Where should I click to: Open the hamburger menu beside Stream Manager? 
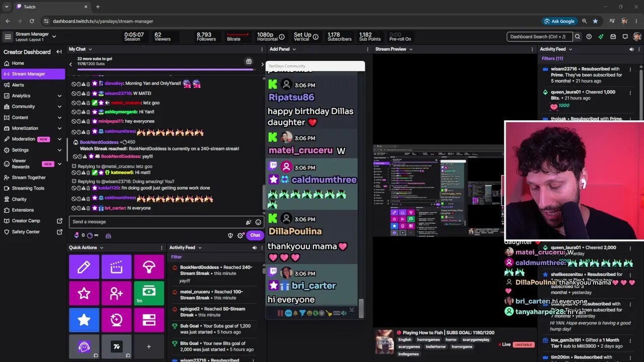tap(8, 37)
